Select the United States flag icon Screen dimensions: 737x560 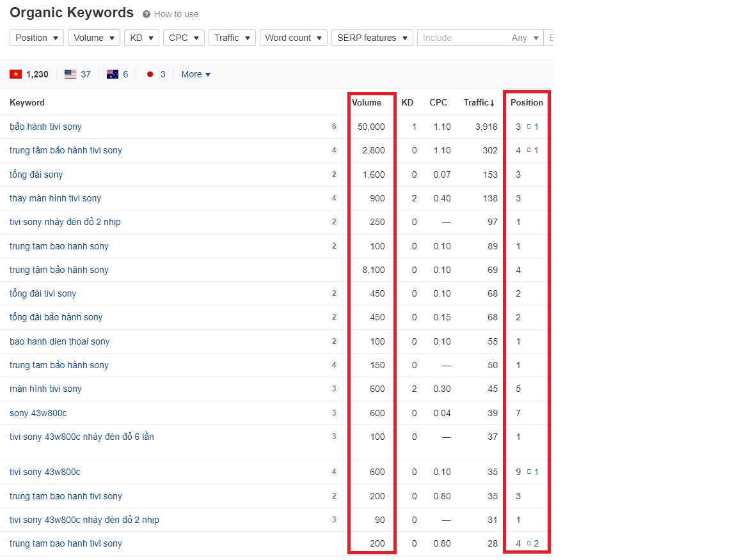(x=70, y=74)
